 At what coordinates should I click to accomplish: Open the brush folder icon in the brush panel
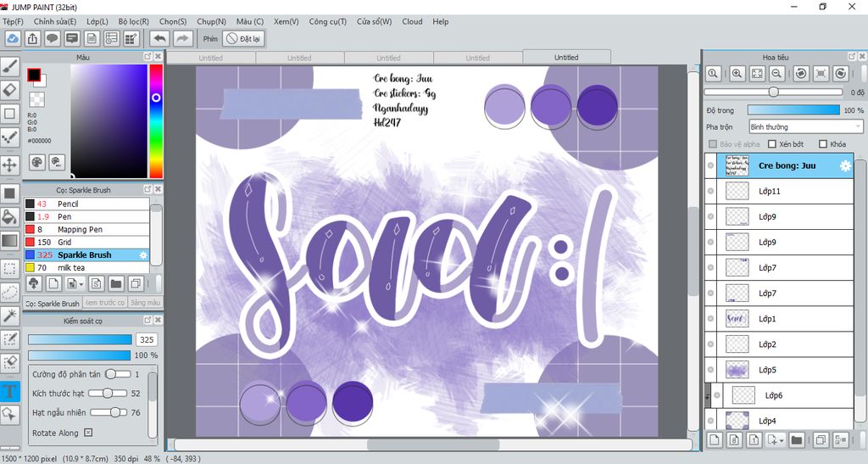115,284
